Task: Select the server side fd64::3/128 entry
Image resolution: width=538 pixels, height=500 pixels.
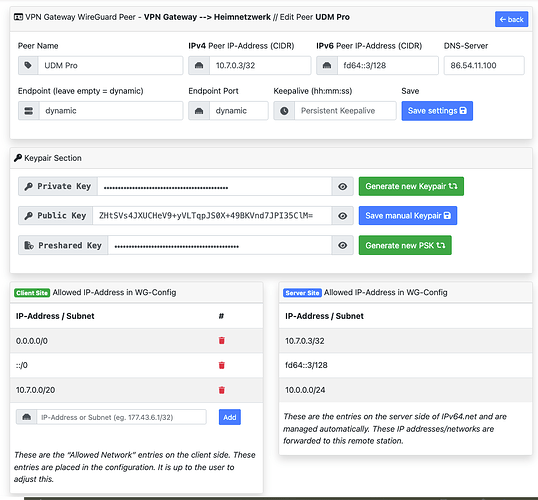Action: [x=306, y=365]
